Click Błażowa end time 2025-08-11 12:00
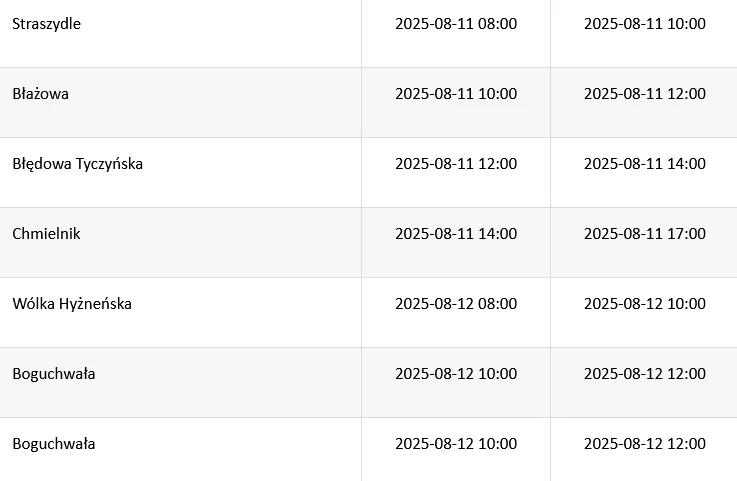Image resolution: width=737 pixels, height=481 pixels. [x=645, y=94]
